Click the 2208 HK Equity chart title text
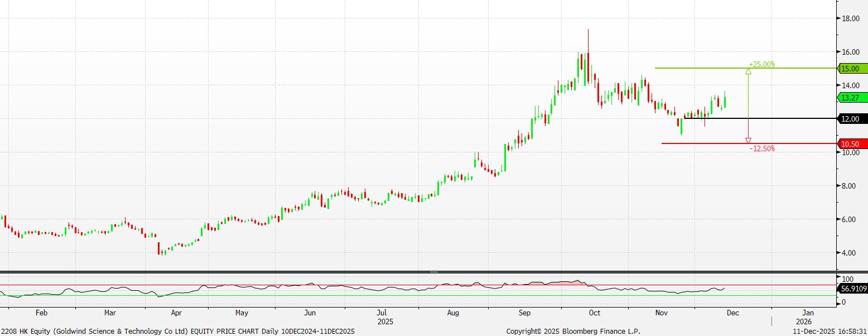 178,332
